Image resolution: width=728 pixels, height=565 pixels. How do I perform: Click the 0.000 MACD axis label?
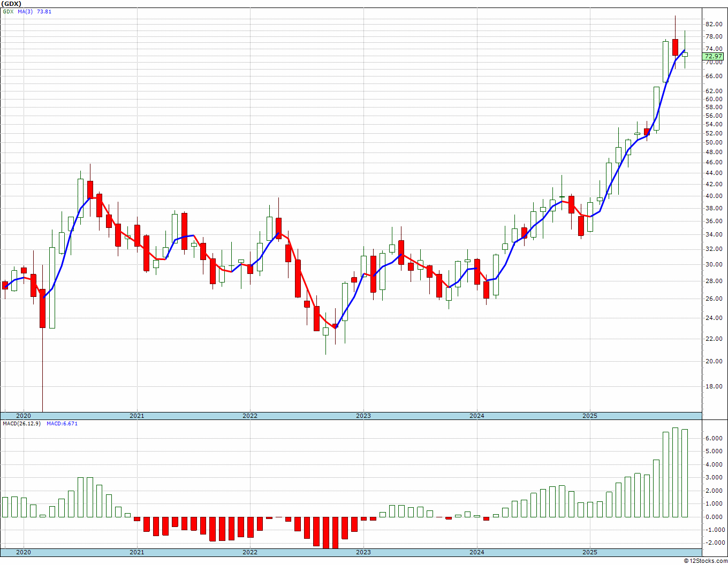(715, 517)
